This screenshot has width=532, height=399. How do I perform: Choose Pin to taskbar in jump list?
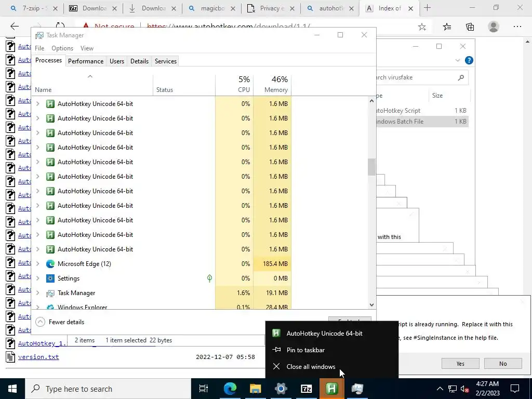(x=332, y=350)
